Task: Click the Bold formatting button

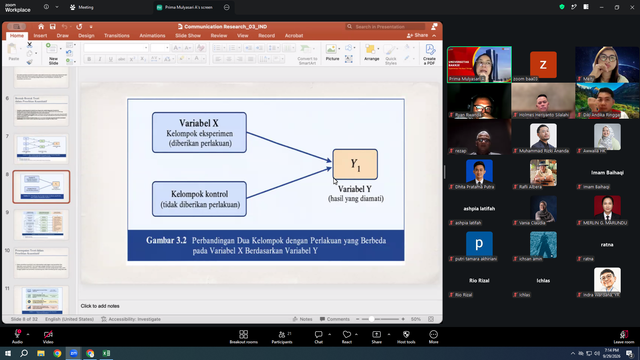Action: [x=89, y=59]
